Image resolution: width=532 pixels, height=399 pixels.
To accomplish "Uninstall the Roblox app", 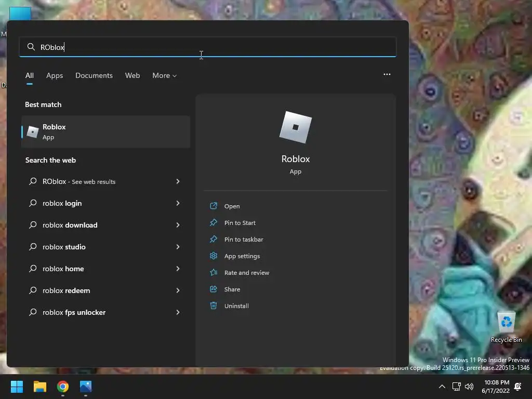I will (x=236, y=306).
